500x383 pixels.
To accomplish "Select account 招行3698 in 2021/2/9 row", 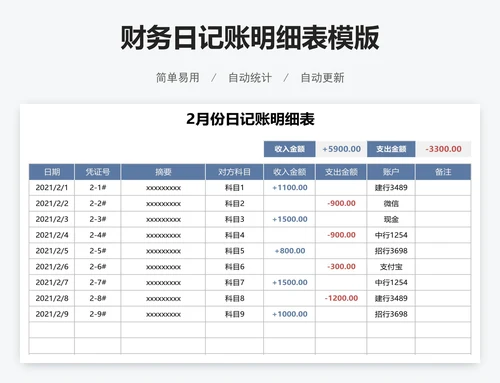I will tap(391, 314).
